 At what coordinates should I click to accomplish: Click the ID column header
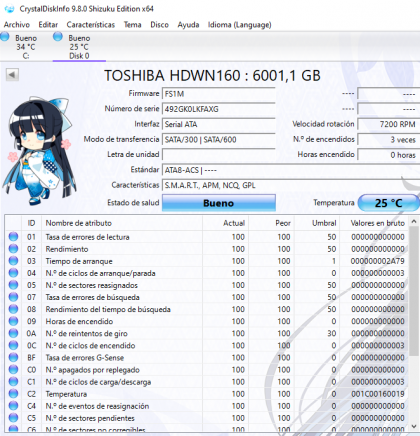coord(31,223)
